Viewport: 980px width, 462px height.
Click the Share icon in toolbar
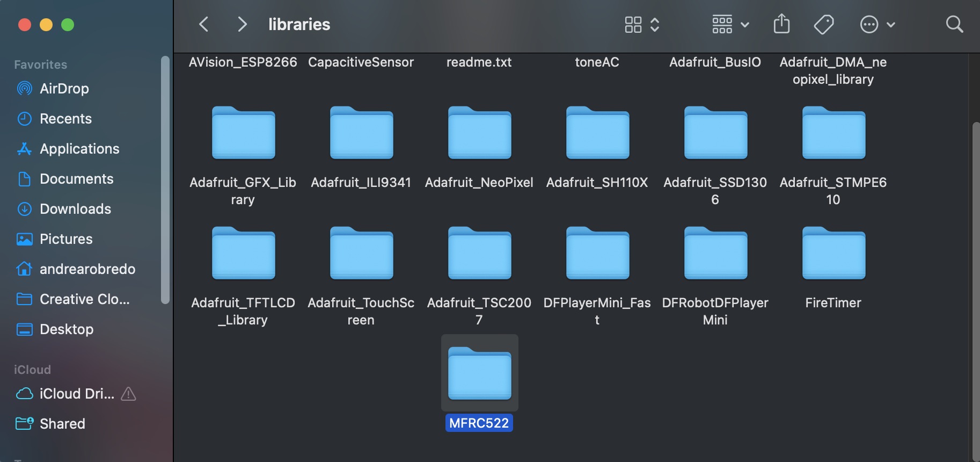pos(781,24)
